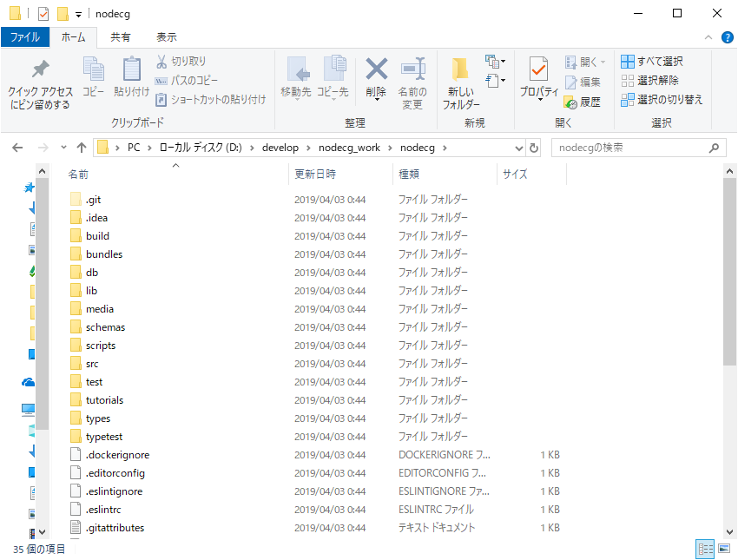Viewport: 738px width, 560px height.
Task: Go to develop in address bar
Action: coord(280,148)
